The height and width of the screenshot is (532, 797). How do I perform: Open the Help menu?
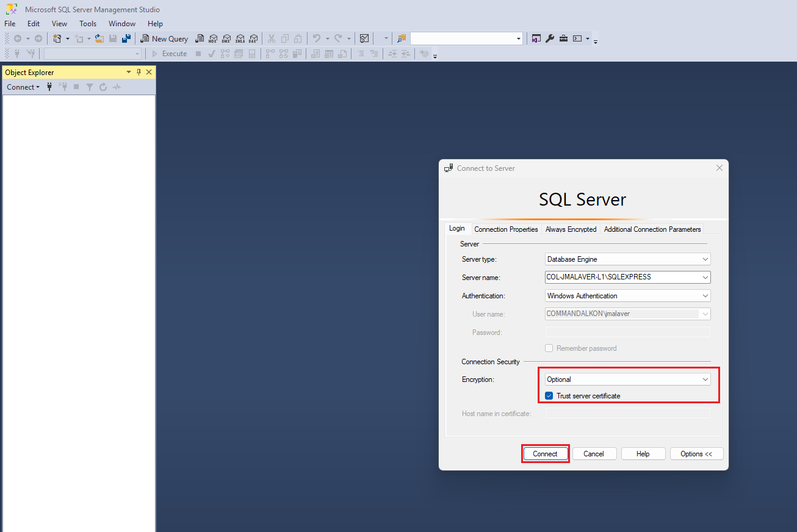tap(156, 24)
